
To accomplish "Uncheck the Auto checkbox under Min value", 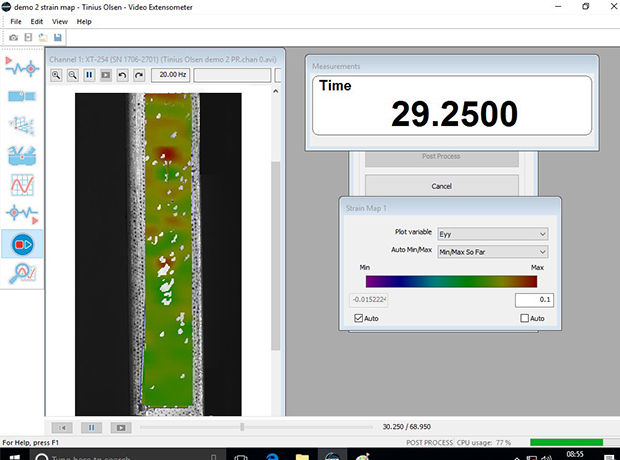I will (x=359, y=319).
